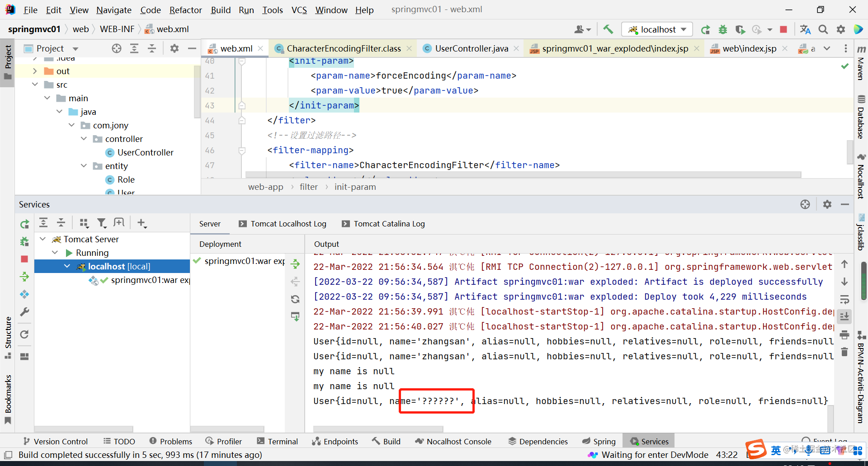Image resolution: width=868 pixels, height=466 pixels.
Task: Collapse the entity package node
Action: pos(84,166)
